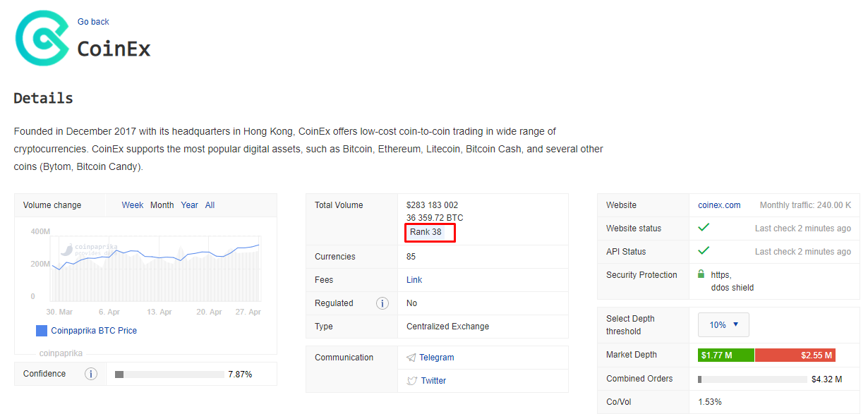Screen dimensions: 868x414
Task: Open the coinex.com website link
Action: 719,205
